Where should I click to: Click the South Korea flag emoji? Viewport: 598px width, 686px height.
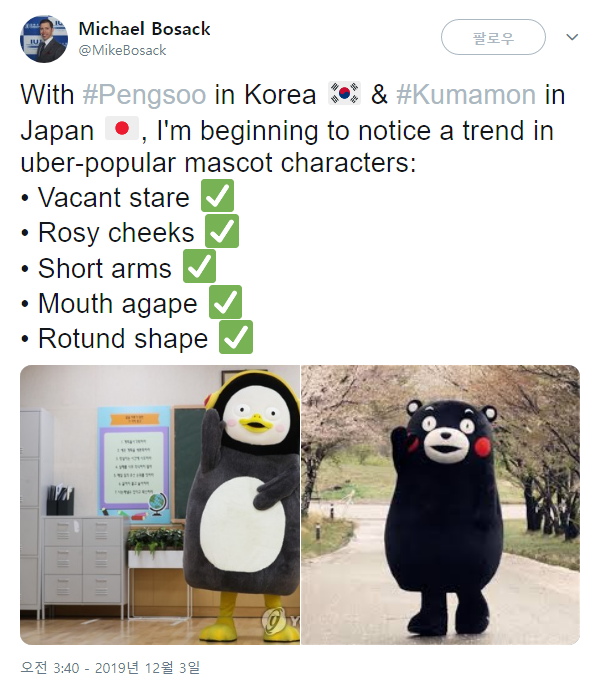pos(344,93)
